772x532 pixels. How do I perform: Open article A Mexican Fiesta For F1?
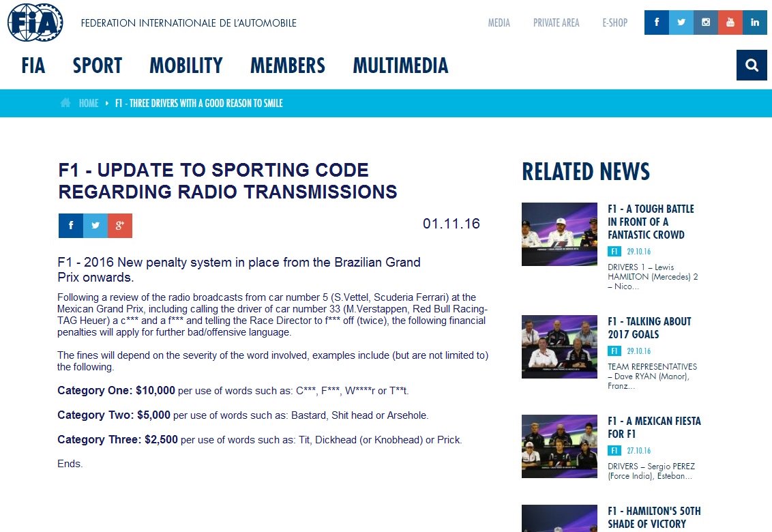tap(654, 427)
